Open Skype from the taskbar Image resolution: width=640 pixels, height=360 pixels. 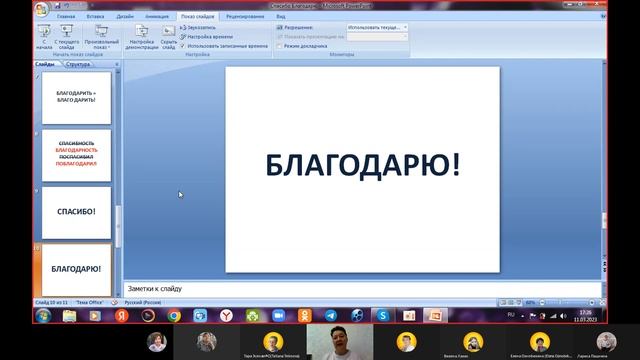pos(383,316)
